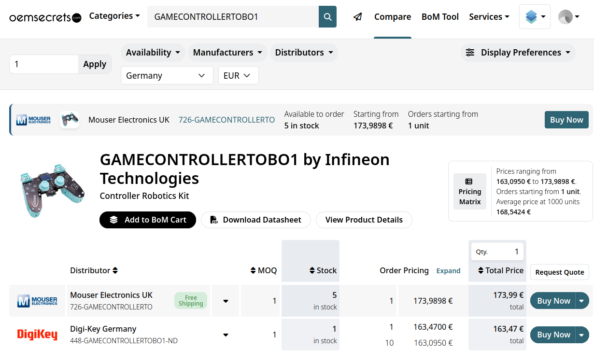Click Buy Now for Digi-Key Germany row
This screenshot has width=594, height=364.
pyautogui.click(x=553, y=335)
